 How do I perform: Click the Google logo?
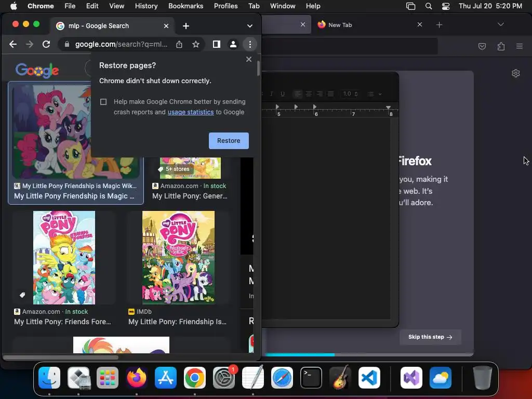coord(37,70)
